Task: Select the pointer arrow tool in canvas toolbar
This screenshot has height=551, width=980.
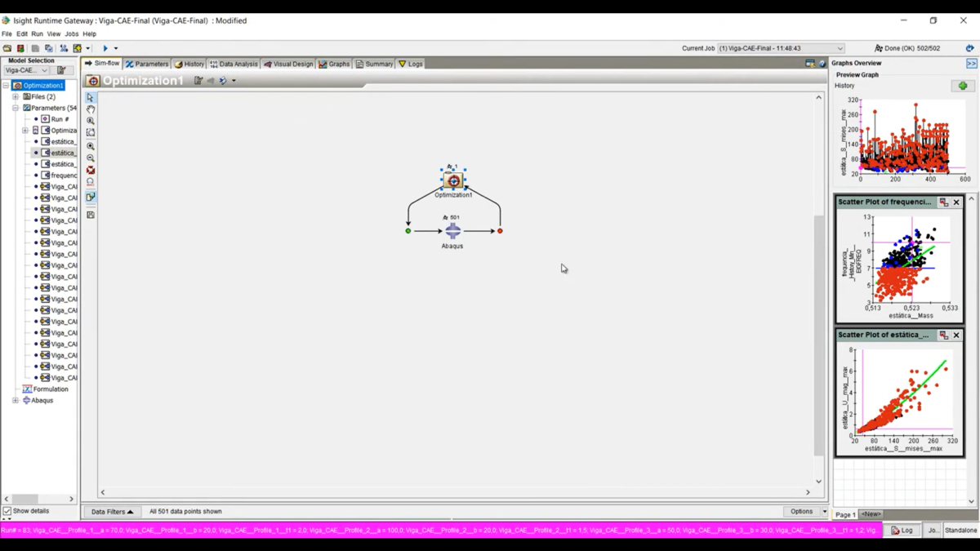Action: click(x=91, y=98)
